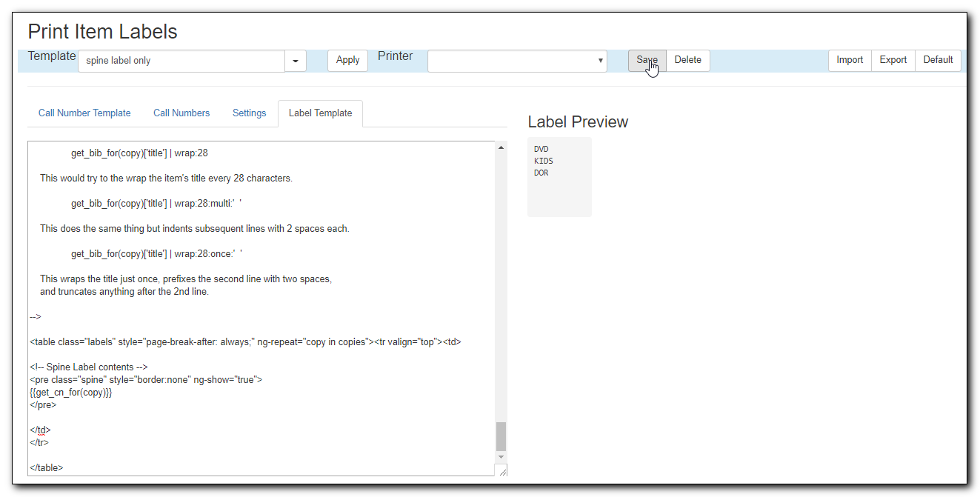Click the DVD KIDS DOR label preview
The height and width of the screenshot is (497, 980).
click(x=559, y=176)
